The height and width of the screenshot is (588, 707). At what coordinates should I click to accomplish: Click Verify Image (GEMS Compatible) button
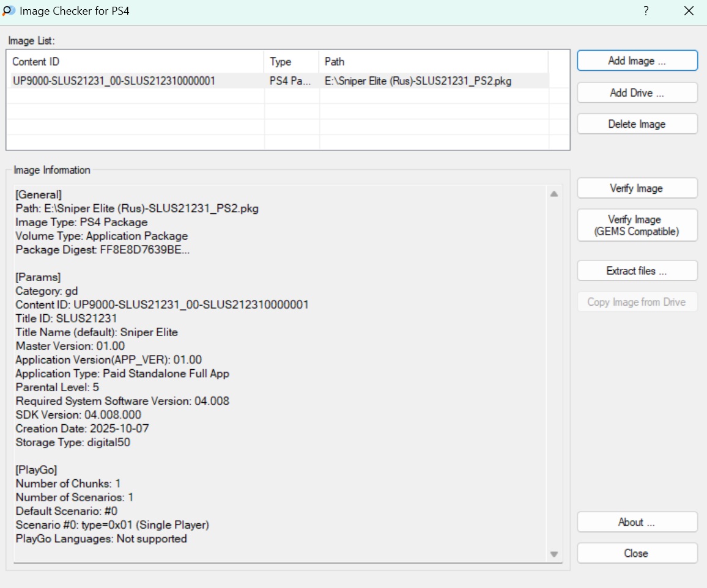tap(637, 226)
